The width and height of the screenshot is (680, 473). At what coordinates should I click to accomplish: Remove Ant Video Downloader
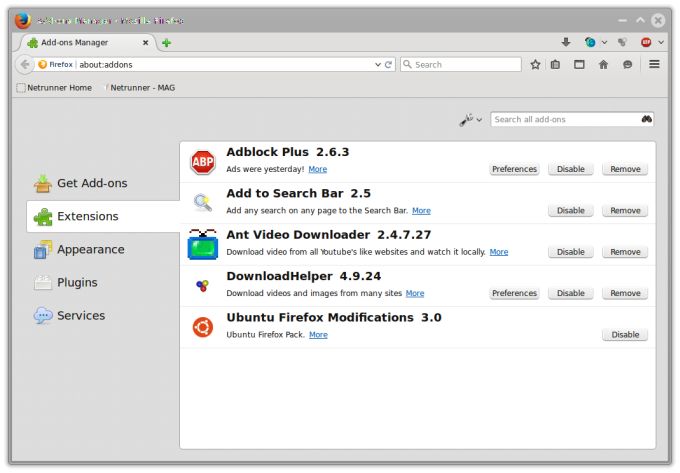click(625, 252)
